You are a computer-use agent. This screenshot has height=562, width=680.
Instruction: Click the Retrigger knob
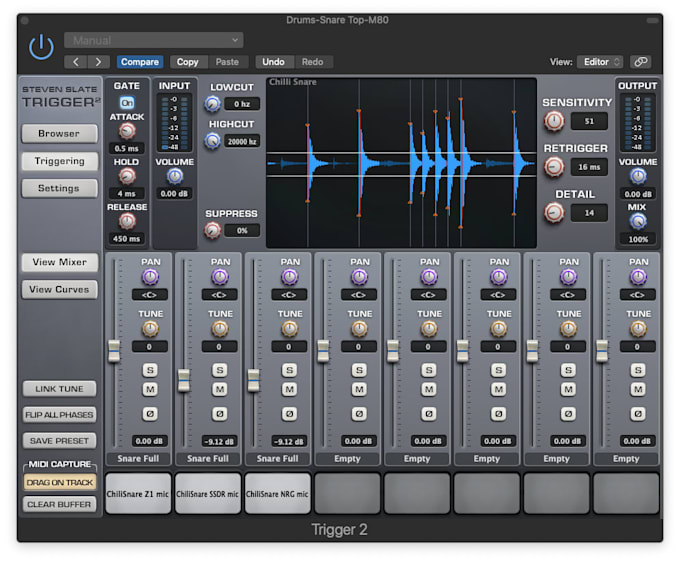[x=554, y=167]
